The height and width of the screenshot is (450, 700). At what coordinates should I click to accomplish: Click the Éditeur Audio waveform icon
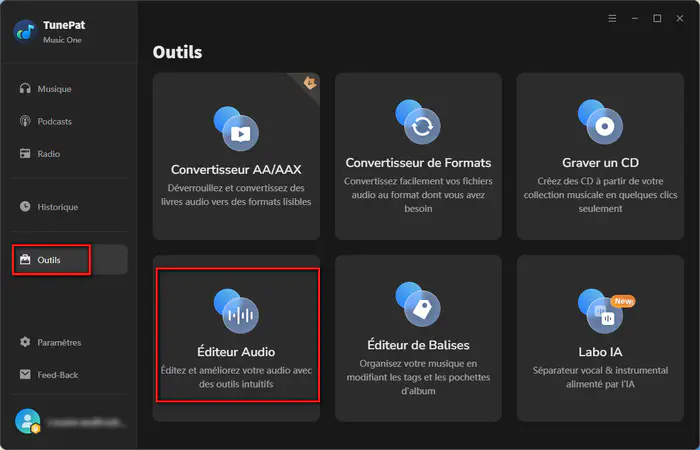tap(236, 311)
